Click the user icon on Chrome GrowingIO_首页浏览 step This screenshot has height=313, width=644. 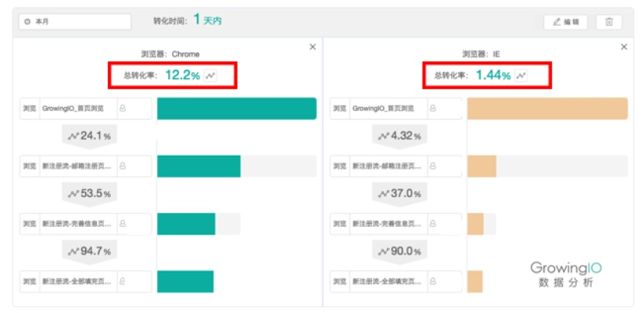[x=123, y=108]
